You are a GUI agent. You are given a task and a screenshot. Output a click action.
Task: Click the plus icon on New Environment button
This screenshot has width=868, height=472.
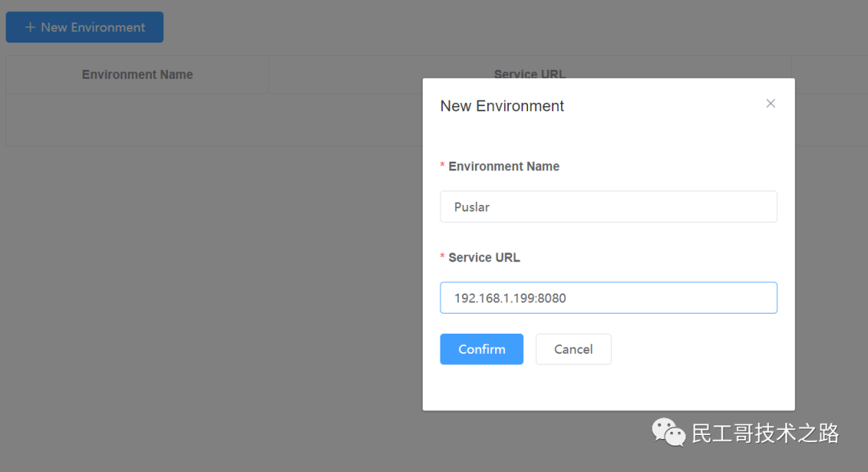tap(31, 27)
